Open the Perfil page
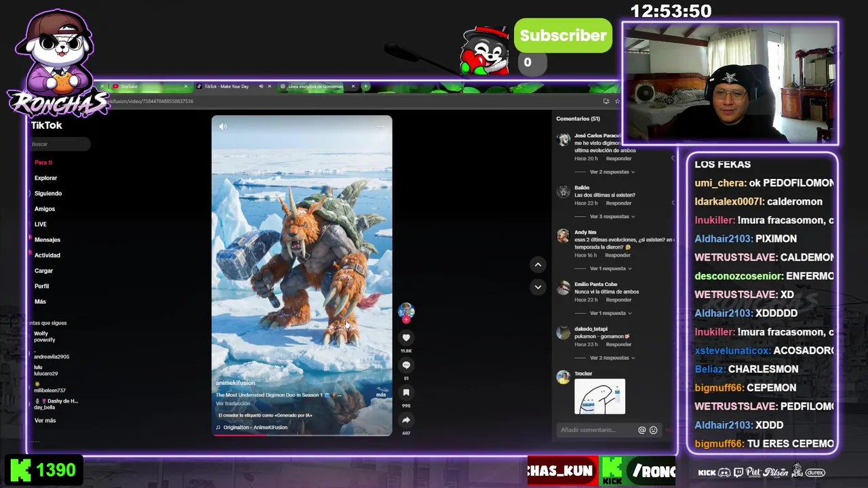 (x=41, y=286)
